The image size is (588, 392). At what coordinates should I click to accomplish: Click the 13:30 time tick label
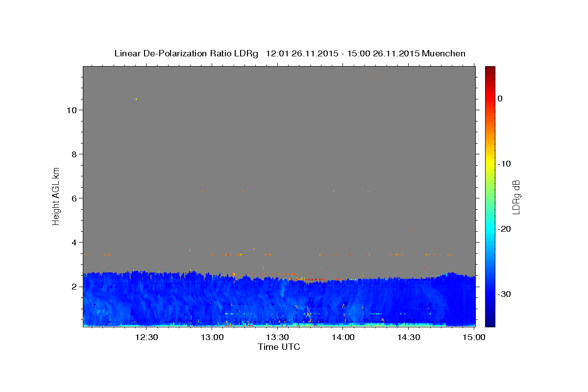coord(277,337)
